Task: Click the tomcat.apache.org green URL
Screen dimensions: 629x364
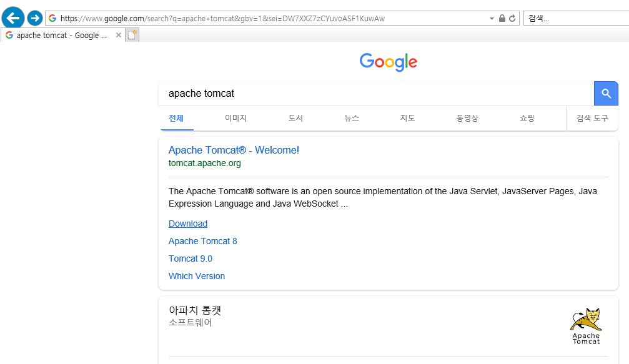Action: click(x=205, y=163)
